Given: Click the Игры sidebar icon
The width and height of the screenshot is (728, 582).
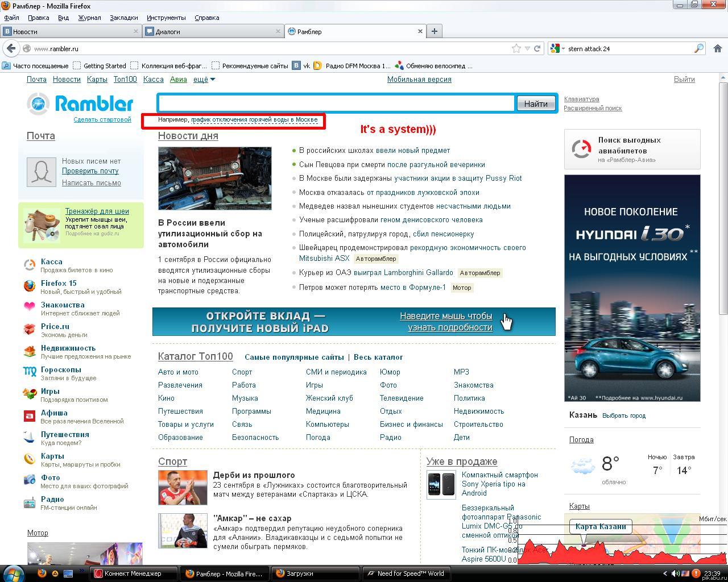Looking at the screenshot, I should tap(30, 394).
